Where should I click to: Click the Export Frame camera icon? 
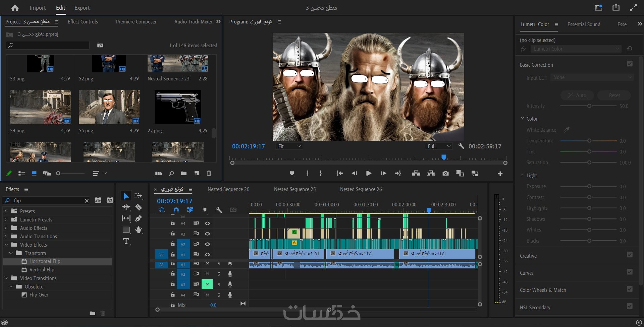[x=445, y=173]
